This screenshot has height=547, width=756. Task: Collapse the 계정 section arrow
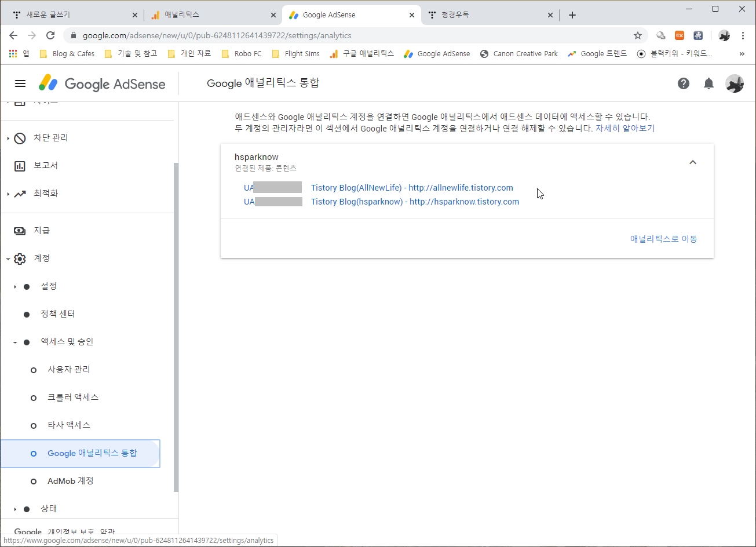pos(8,258)
